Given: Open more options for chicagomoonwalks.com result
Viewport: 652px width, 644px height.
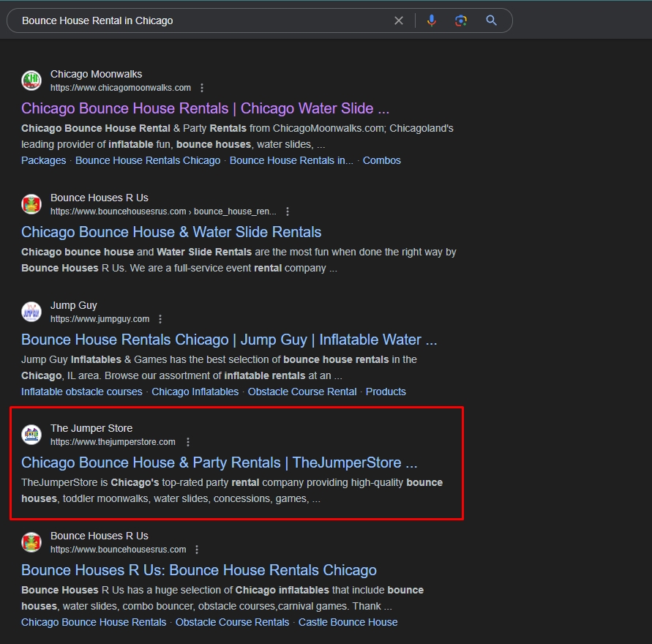Looking at the screenshot, I should coord(202,88).
